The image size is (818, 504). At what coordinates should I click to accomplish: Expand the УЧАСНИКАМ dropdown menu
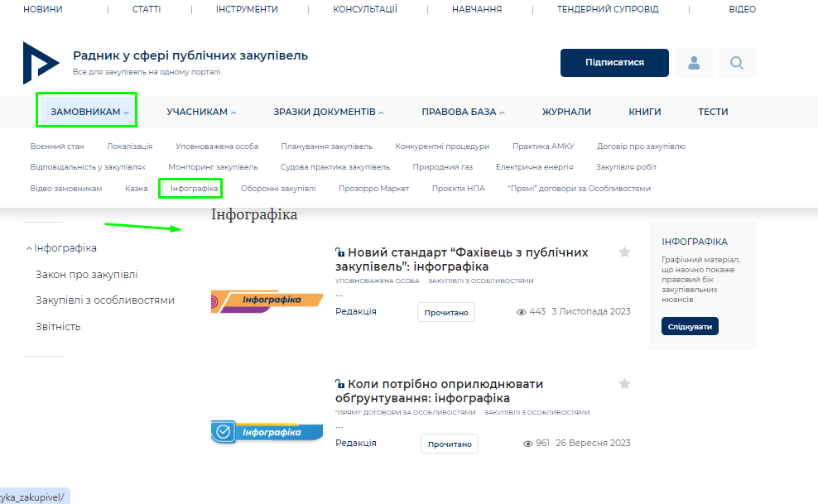[x=201, y=112]
